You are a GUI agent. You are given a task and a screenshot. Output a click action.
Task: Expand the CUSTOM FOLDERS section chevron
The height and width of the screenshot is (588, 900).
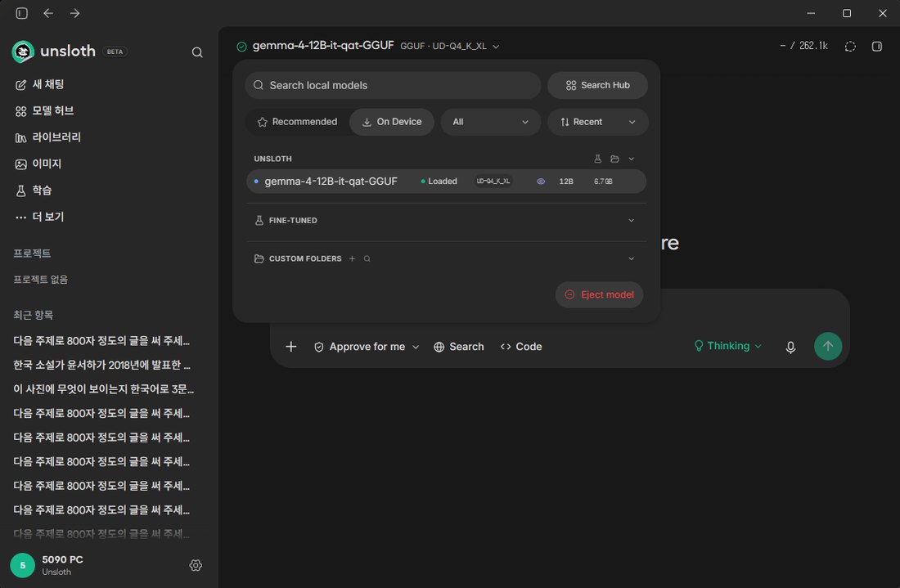click(632, 258)
